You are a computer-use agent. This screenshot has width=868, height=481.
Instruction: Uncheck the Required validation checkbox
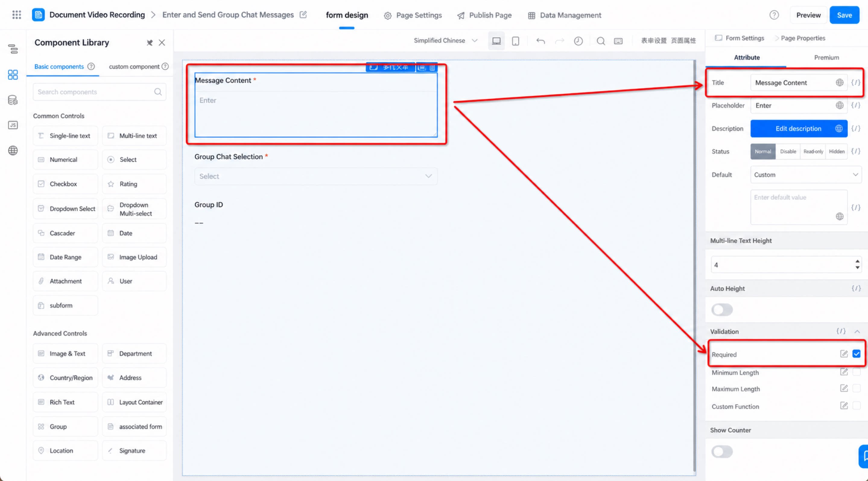(x=856, y=354)
